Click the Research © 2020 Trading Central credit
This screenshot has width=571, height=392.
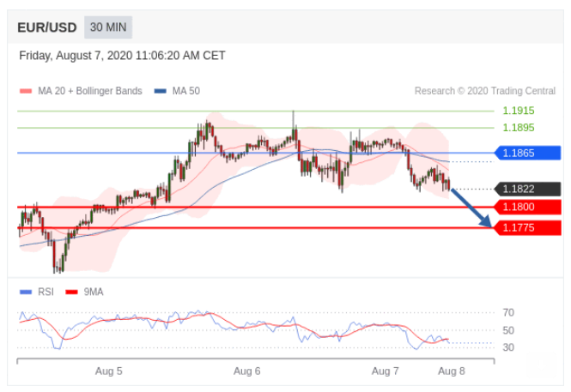tap(485, 91)
